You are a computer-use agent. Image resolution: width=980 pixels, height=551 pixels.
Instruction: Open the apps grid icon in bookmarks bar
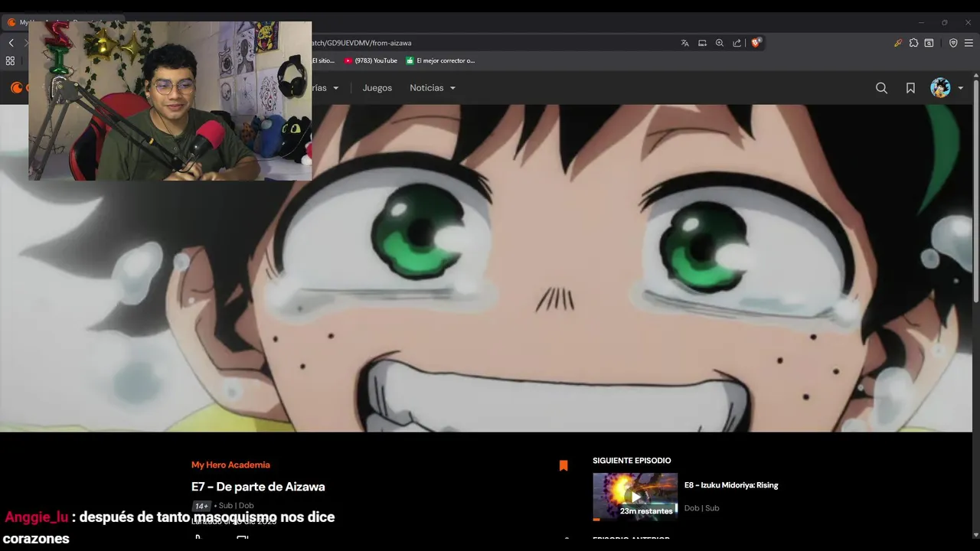coord(10,60)
